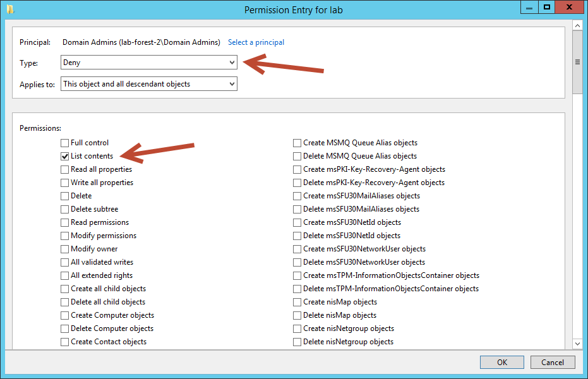Screen dimensions: 588x379
Task: Click the Domain Admins principal text
Action: click(141, 42)
